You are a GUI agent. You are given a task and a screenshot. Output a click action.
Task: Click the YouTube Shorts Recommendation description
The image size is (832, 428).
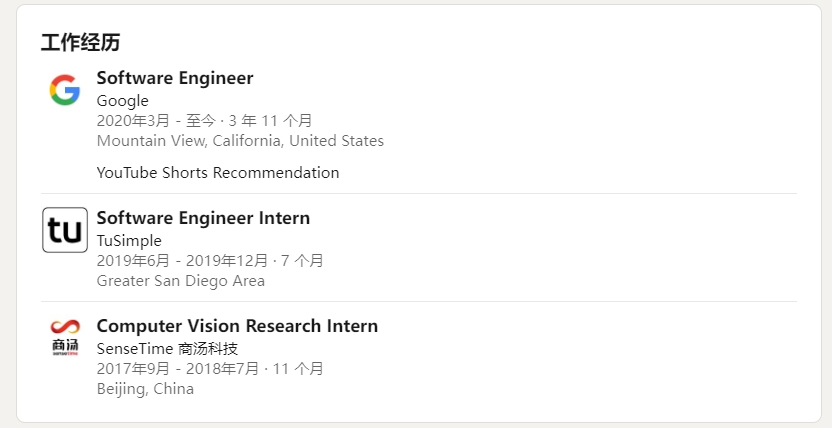click(x=218, y=173)
